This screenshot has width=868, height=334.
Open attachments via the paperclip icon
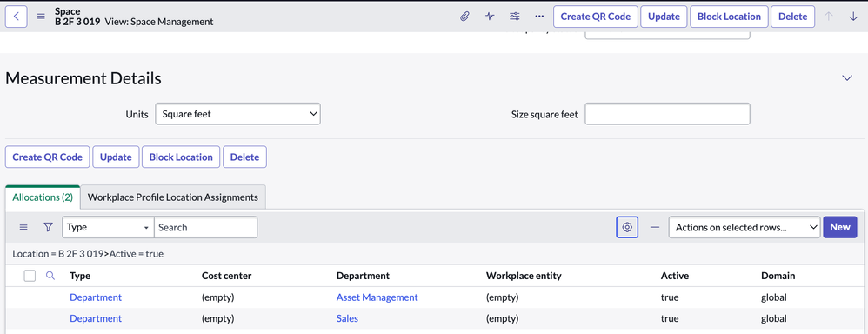(x=464, y=16)
